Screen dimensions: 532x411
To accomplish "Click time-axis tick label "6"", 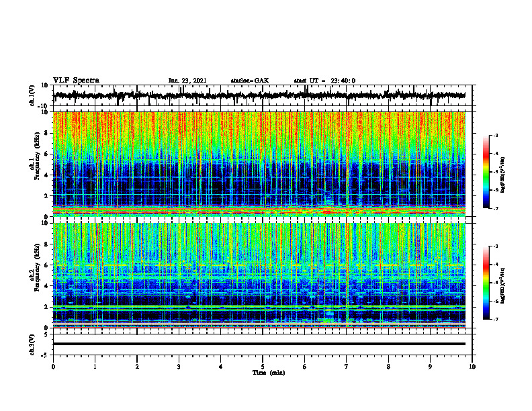I will click(x=305, y=367).
